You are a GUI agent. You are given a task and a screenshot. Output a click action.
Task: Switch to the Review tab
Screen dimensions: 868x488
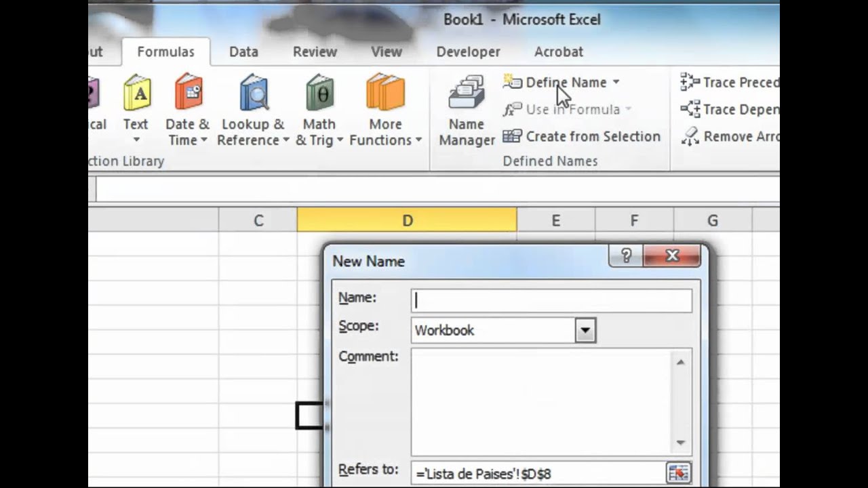tap(315, 52)
